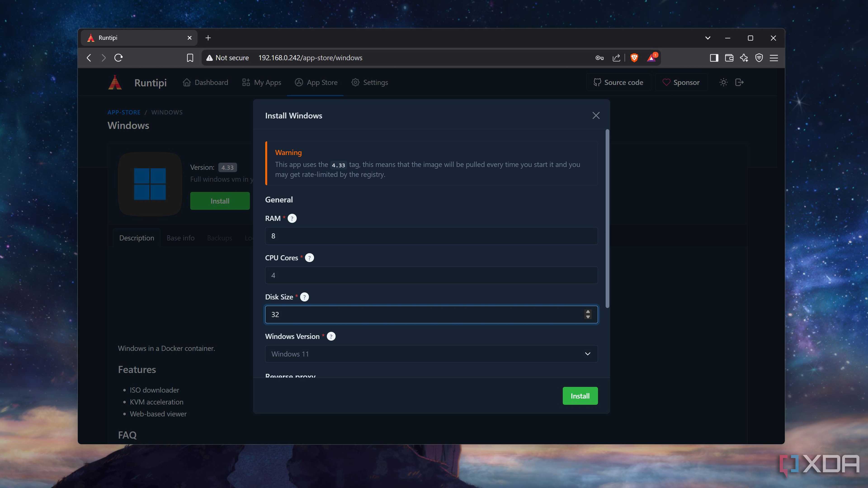Viewport: 868px width, 488px height.
Task: Switch to the Backups tab
Action: [219, 238]
